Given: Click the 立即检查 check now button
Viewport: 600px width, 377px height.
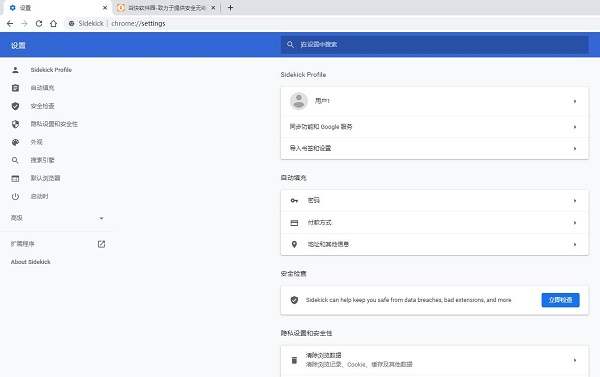Looking at the screenshot, I should [x=560, y=300].
